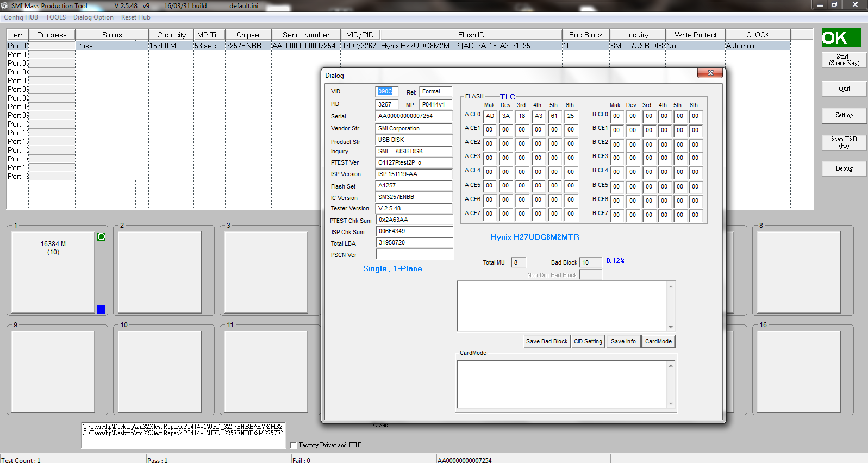This screenshot has height=463, width=868.
Task: Click the Automatic CLOCK cell for Port 01
Action: tap(758, 46)
